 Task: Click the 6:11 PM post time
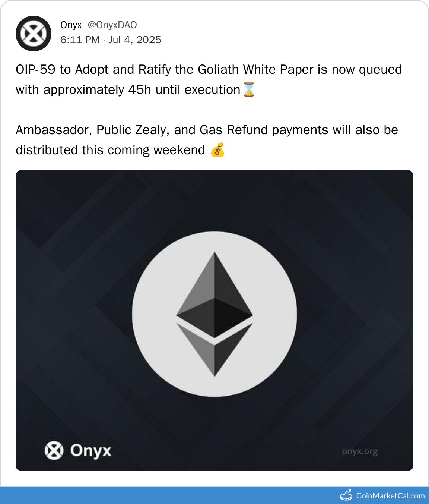point(80,40)
